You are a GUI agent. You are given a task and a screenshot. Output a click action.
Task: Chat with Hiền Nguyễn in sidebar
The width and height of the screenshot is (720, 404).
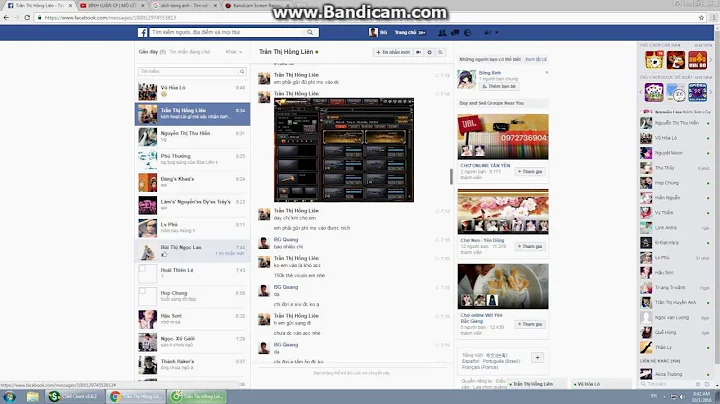tap(676, 198)
